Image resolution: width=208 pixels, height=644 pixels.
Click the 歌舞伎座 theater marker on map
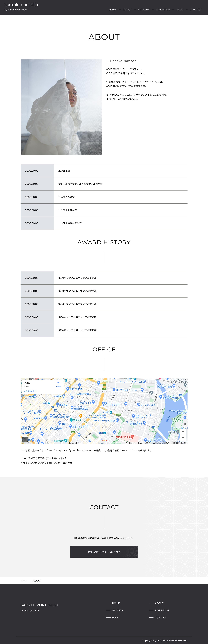[71, 420]
